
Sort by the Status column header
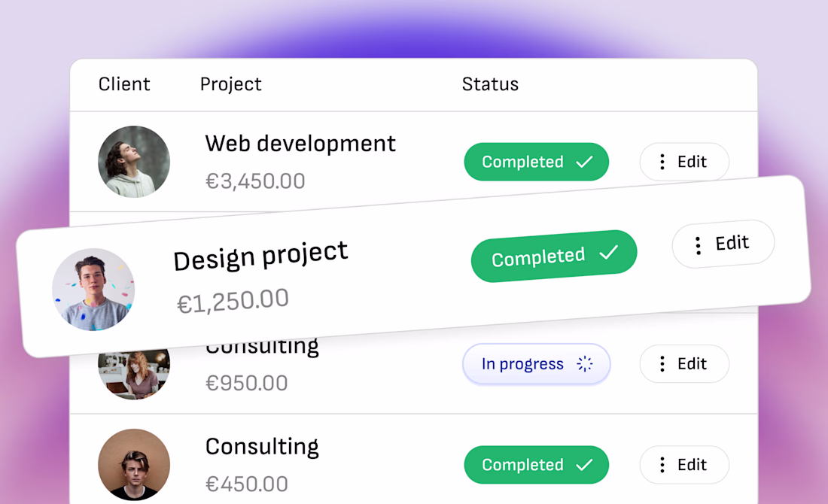[x=490, y=84]
